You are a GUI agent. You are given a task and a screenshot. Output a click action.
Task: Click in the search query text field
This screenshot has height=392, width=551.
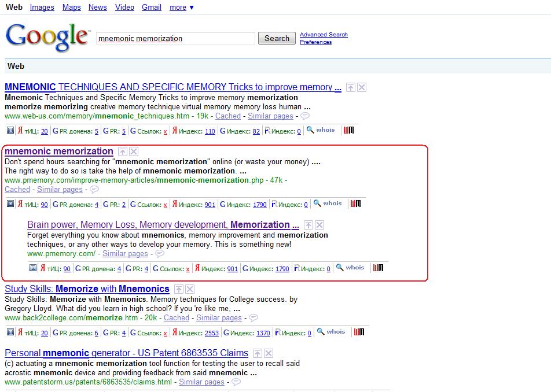[x=175, y=38]
